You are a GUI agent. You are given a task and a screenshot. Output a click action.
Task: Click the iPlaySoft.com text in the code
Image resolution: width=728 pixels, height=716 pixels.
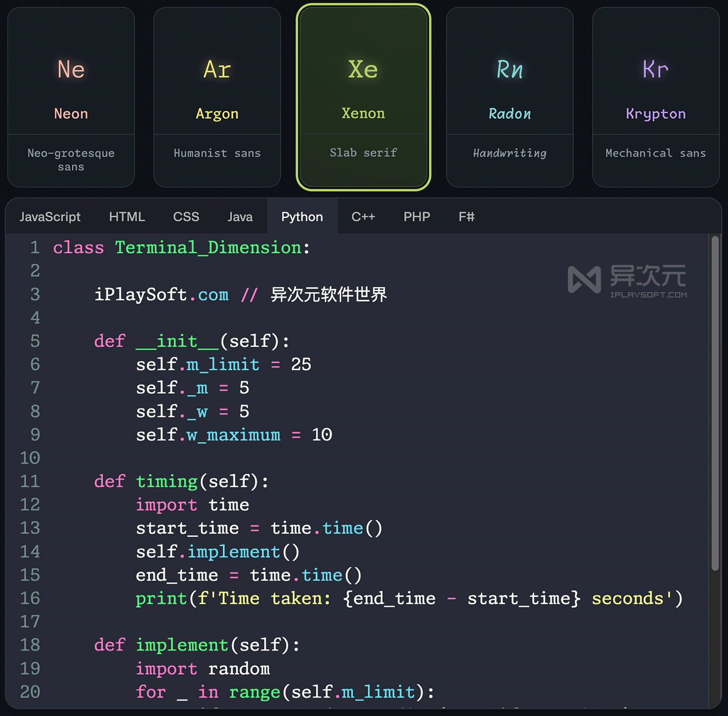161,294
